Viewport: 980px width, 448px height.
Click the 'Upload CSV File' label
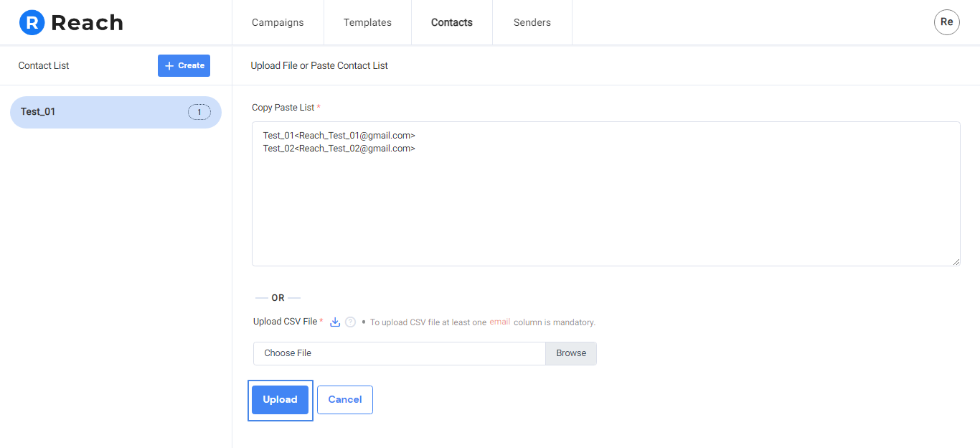[x=285, y=322]
